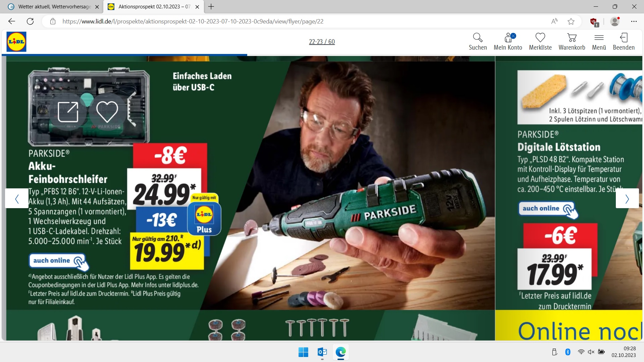Toggle volume mute icon in system tray
Viewport: 644px width, 362px height.
click(x=591, y=352)
